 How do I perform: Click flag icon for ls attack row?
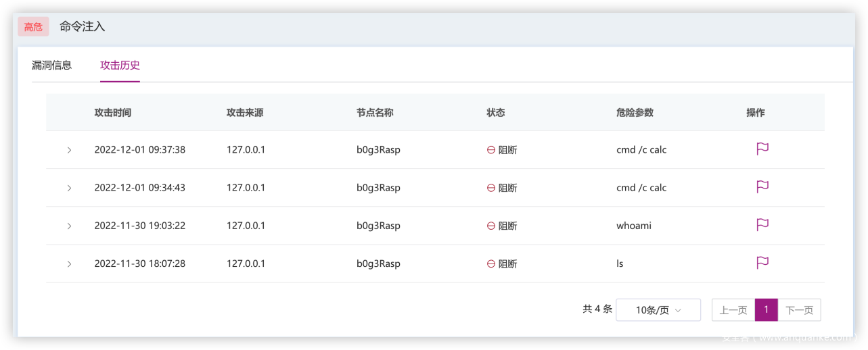coord(762,263)
